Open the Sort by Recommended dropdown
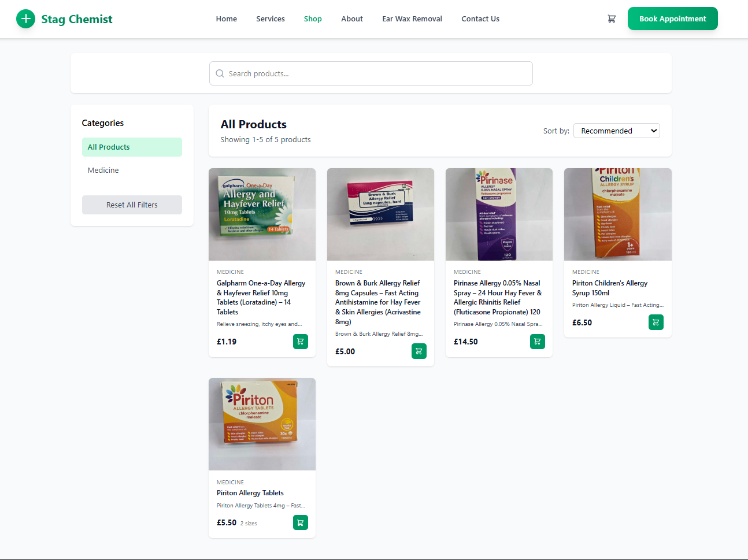 click(616, 131)
